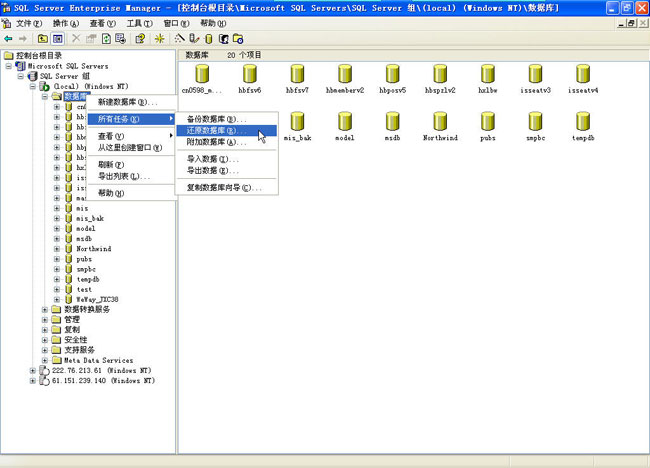Choose 导出数据 from the submenu
The width and height of the screenshot is (650, 468).
click(x=227, y=170)
